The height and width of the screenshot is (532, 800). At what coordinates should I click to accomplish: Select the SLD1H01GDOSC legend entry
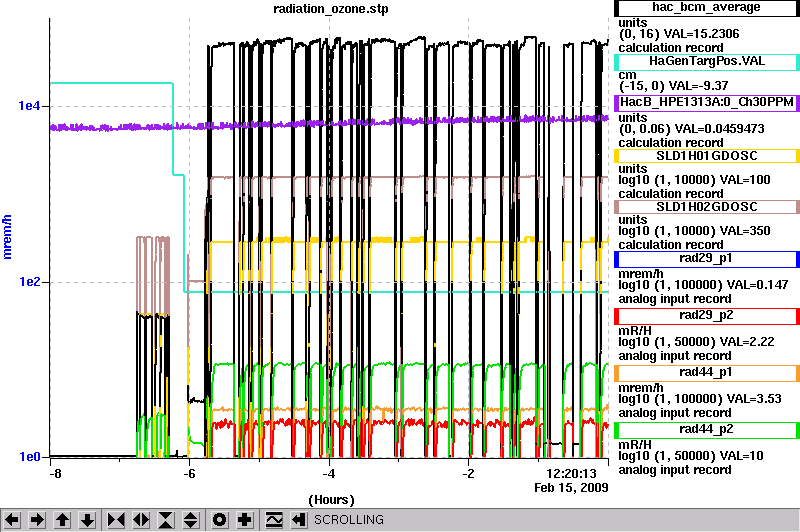707,156
